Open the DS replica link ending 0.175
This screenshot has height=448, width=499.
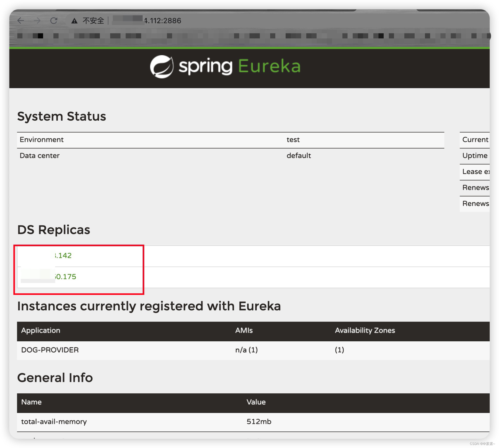click(x=65, y=277)
